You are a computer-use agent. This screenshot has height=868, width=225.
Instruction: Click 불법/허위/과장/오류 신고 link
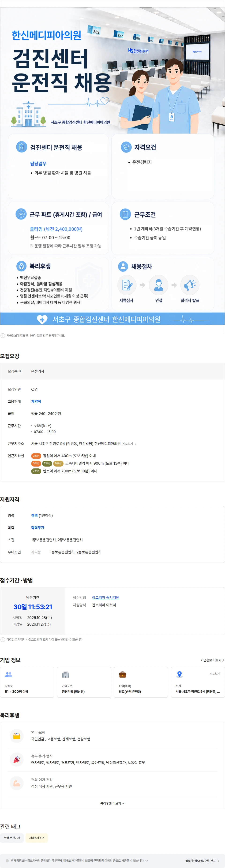202,861
